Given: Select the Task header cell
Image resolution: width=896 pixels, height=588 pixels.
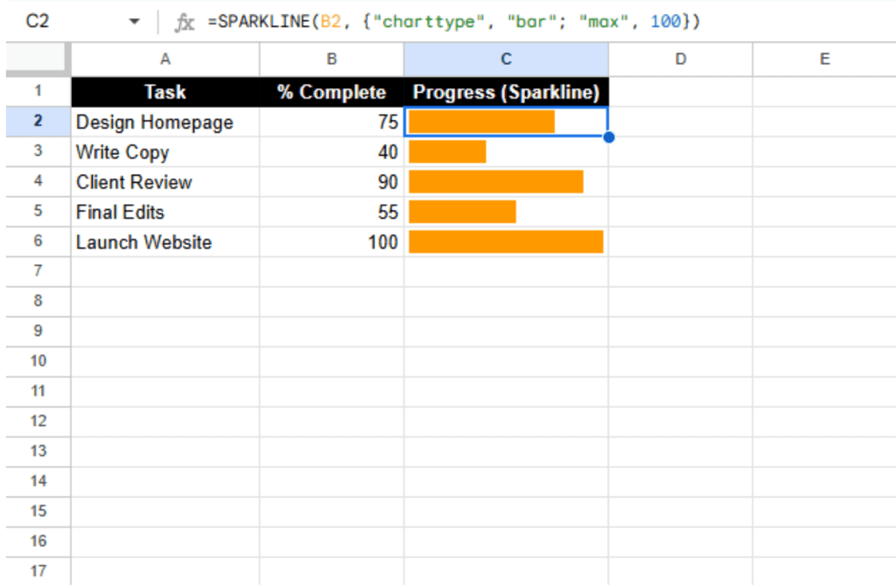Looking at the screenshot, I should tap(164, 92).
